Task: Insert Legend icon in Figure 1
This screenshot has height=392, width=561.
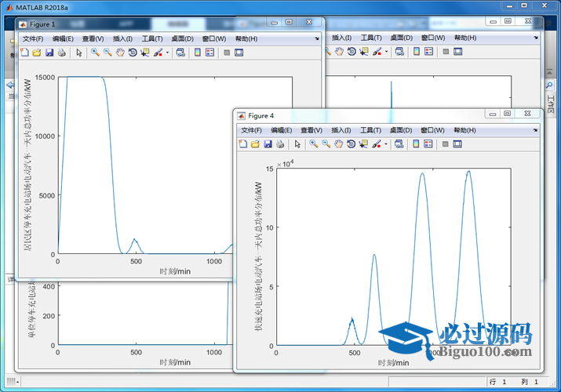Action: (210, 53)
